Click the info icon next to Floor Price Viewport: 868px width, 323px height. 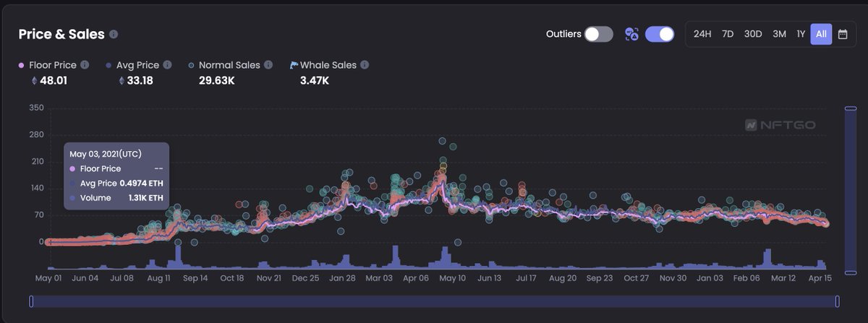[x=85, y=65]
